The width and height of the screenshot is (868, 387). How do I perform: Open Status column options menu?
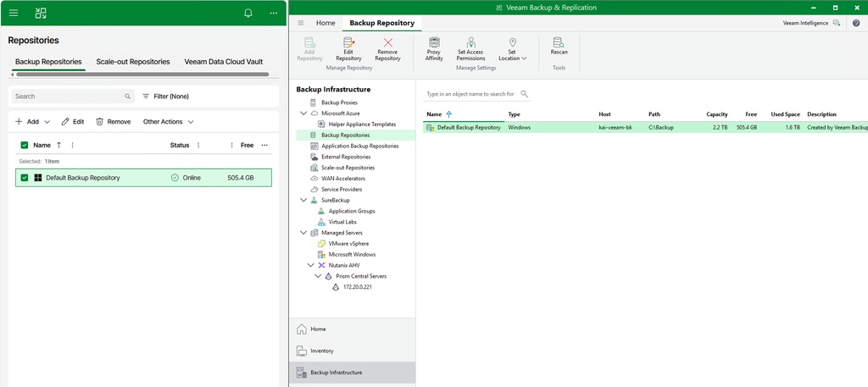pyautogui.click(x=198, y=146)
